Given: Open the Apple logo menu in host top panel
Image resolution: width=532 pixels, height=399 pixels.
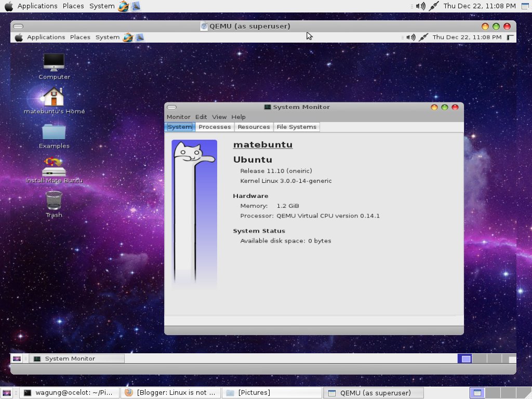Looking at the screenshot, I should tap(9, 6).
